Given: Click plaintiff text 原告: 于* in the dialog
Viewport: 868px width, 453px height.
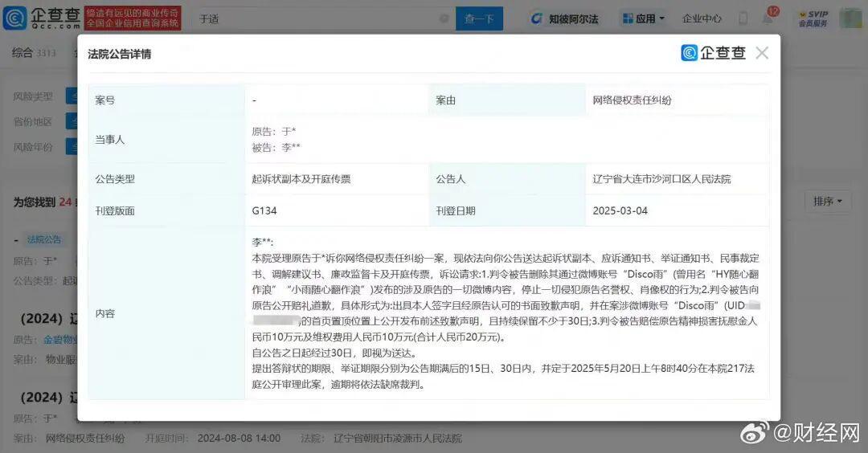Looking at the screenshot, I should [274, 132].
